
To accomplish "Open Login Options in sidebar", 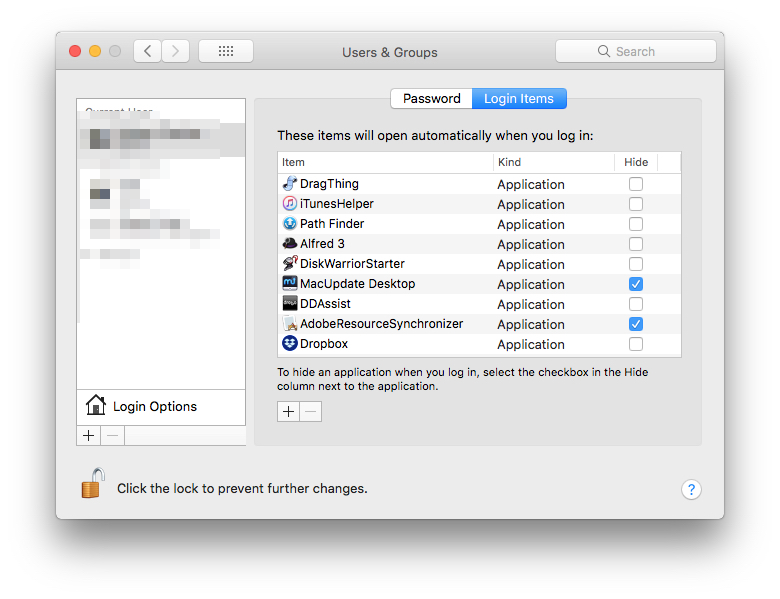I will click(x=161, y=407).
